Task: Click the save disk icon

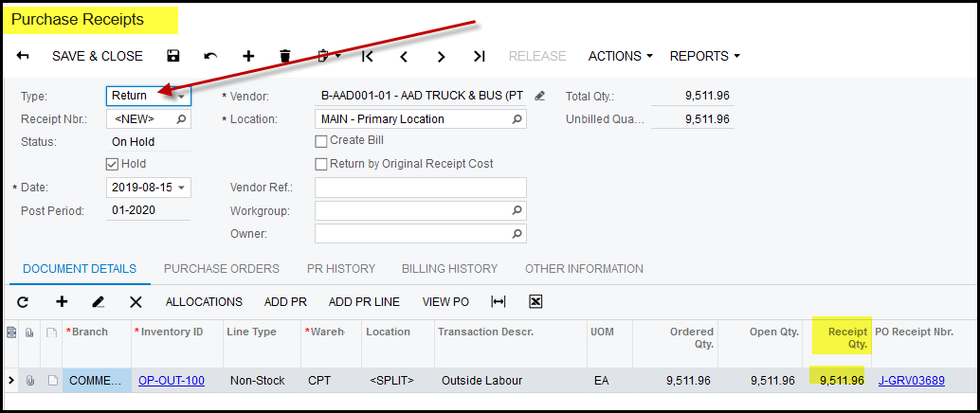Action: click(172, 56)
